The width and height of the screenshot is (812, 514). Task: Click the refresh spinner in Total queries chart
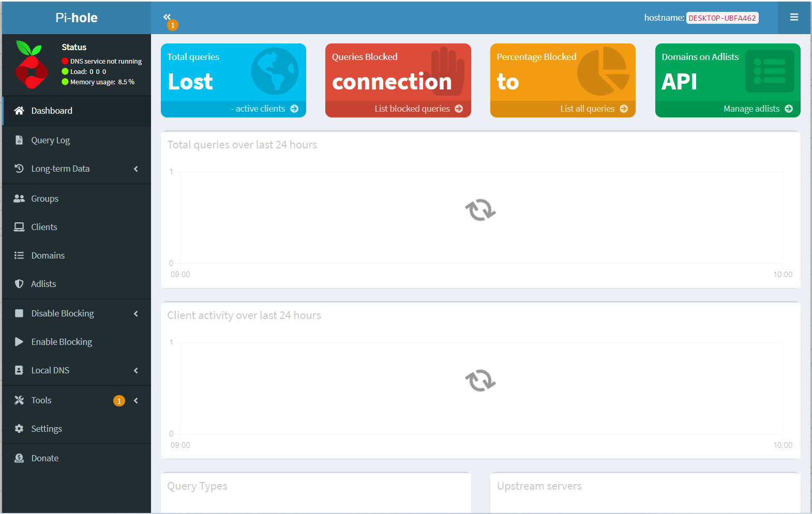(480, 210)
